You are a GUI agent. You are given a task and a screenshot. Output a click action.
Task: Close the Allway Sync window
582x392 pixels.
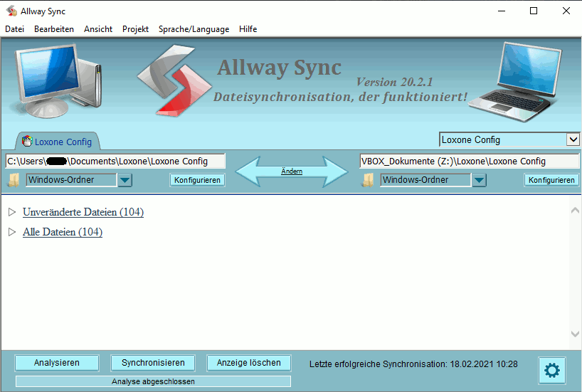566,11
